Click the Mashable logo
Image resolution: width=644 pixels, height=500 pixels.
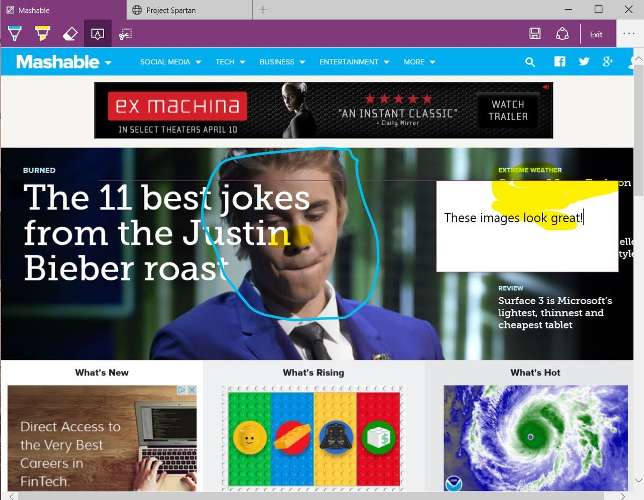(x=58, y=62)
